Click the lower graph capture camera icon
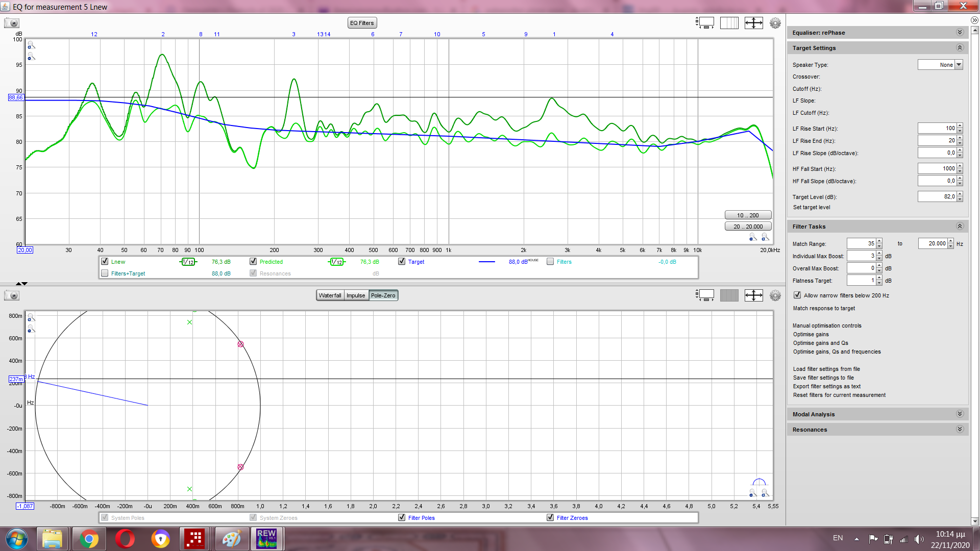 [11, 295]
